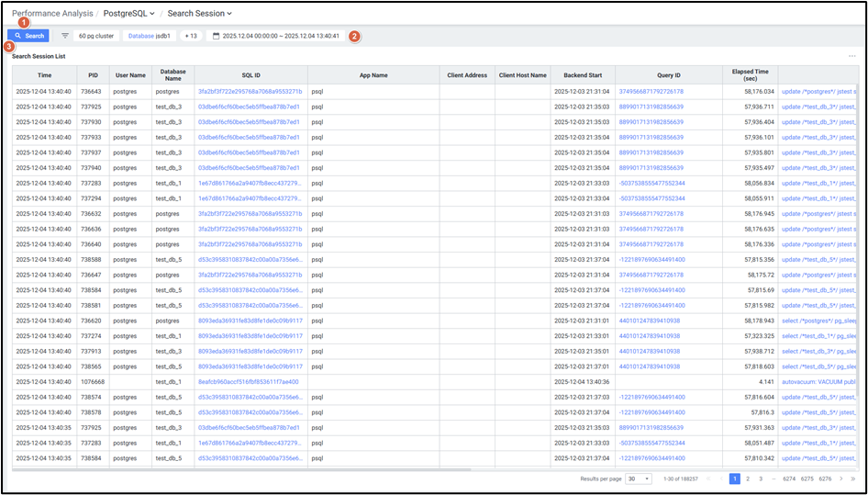The width and height of the screenshot is (868, 495).
Task: Click the previous page arrow in pagination
Action: point(720,478)
